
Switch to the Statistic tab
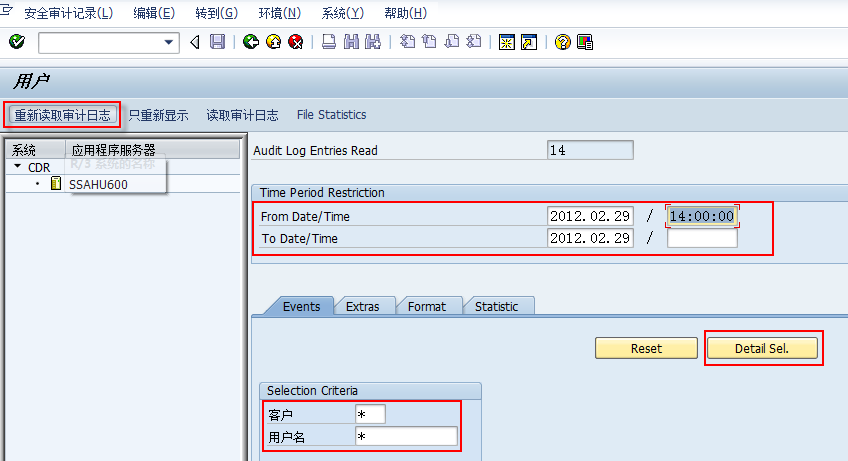(x=496, y=306)
